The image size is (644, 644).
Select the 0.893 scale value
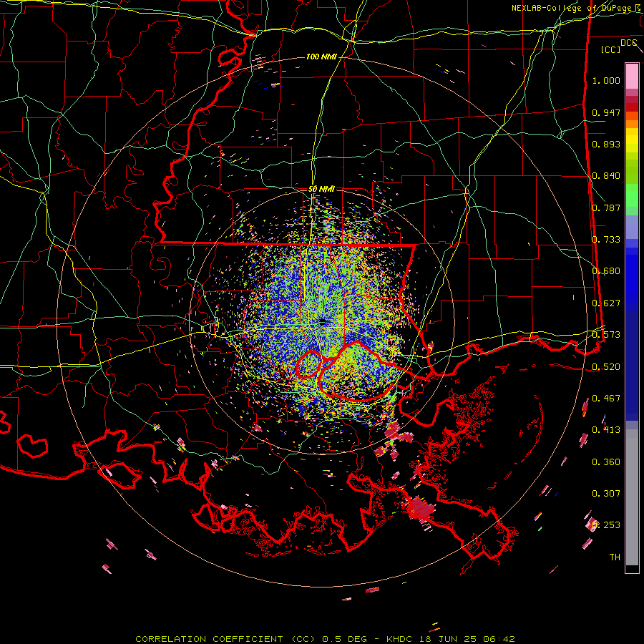coord(606,144)
